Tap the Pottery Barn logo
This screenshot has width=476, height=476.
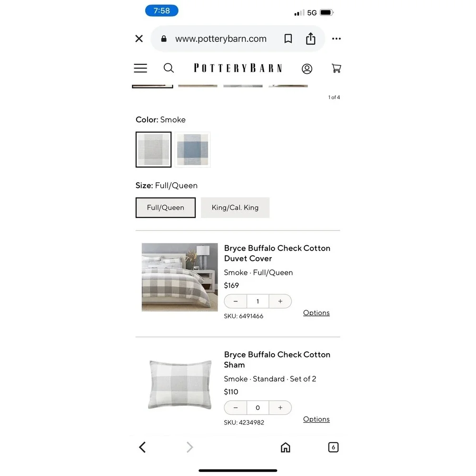238,68
